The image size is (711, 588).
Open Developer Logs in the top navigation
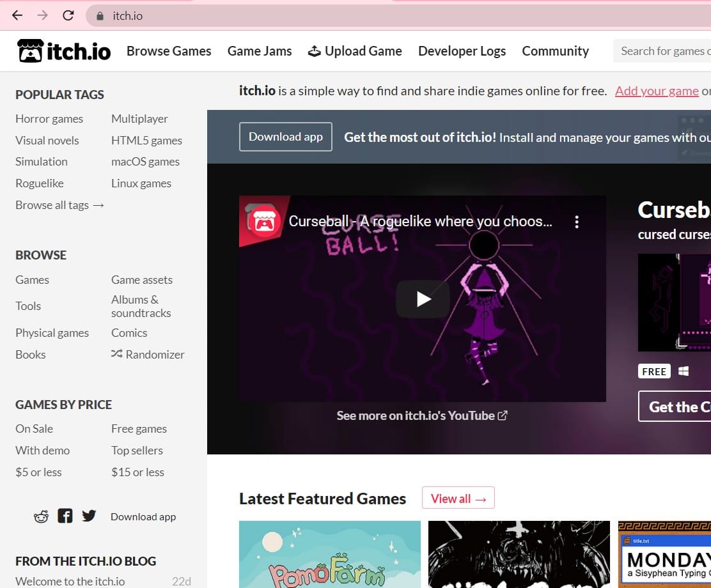click(x=462, y=50)
